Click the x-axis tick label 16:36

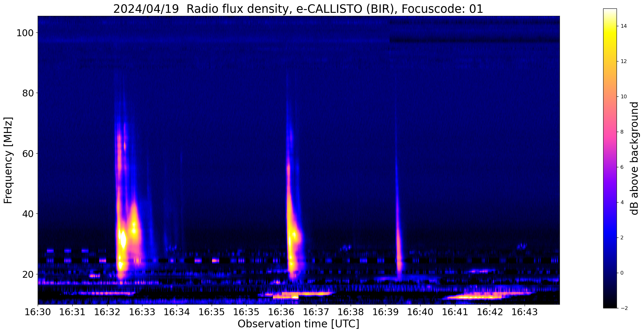[x=281, y=312]
